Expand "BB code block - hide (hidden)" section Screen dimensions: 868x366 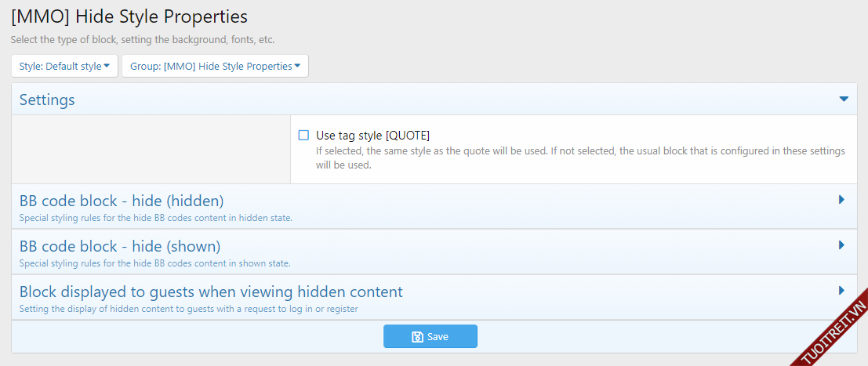[x=122, y=201]
